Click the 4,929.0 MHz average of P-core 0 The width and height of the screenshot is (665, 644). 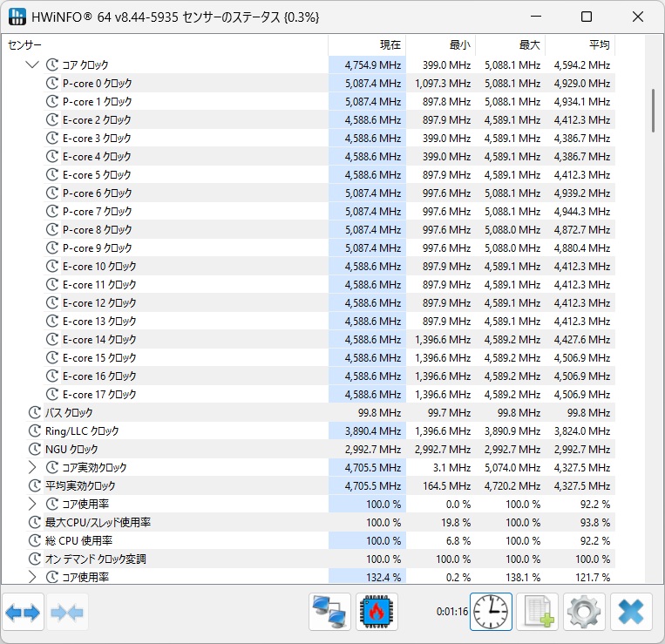tap(582, 83)
